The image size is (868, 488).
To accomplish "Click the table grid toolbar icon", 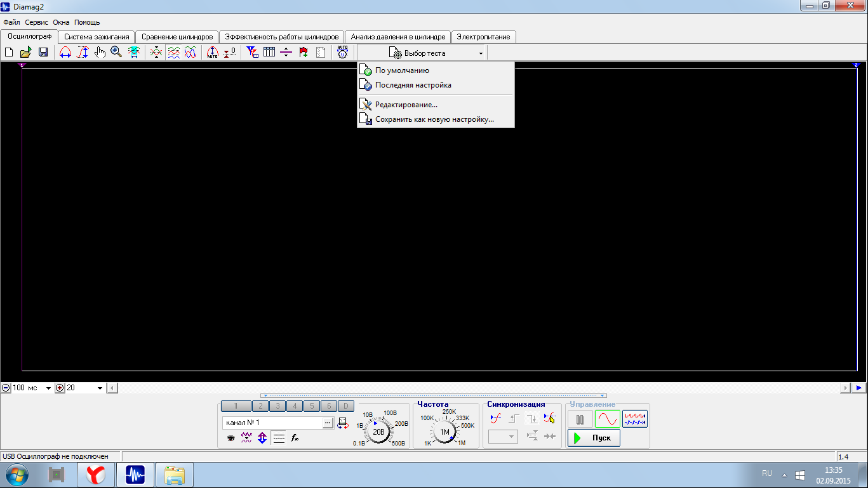I will pos(269,53).
